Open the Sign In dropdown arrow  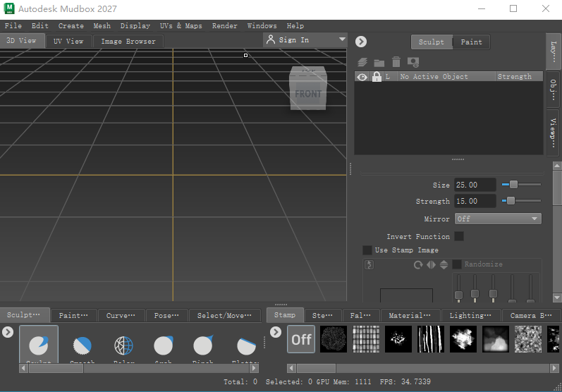click(x=342, y=39)
